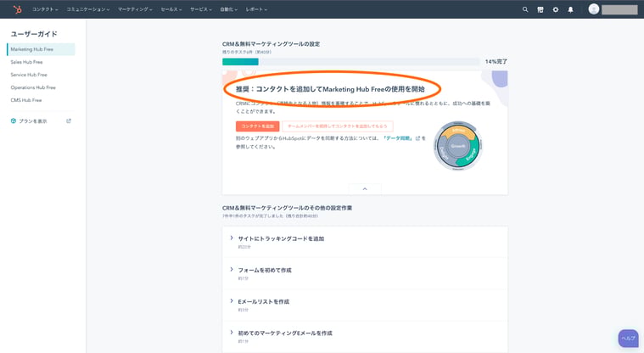Screen dimensions: 644x353
Task: Expand 初めてのマーケティングEメールを作成 chevron
Action: 232,333
